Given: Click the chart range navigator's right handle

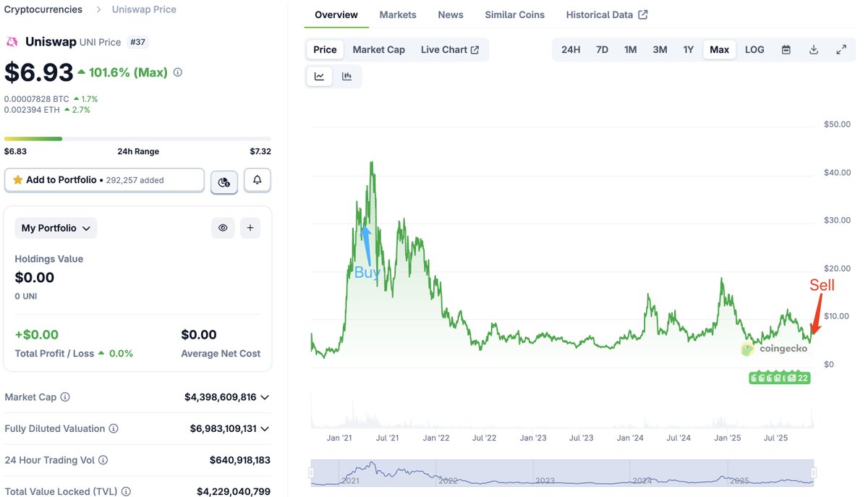Looking at the screenshot, I should (x=814, y=473).
